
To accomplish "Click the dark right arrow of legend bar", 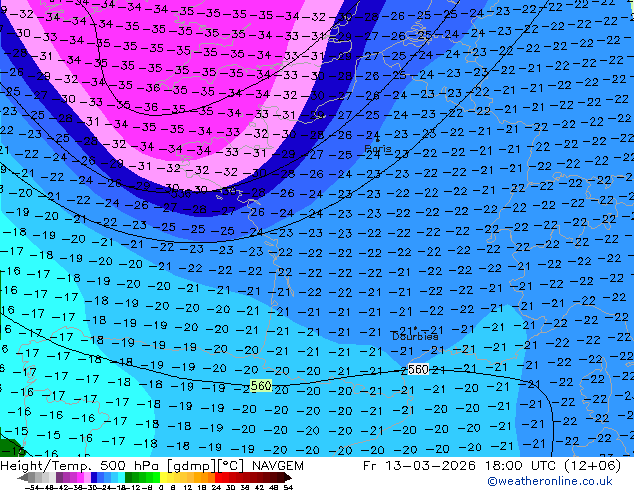I will click(288, 477).
